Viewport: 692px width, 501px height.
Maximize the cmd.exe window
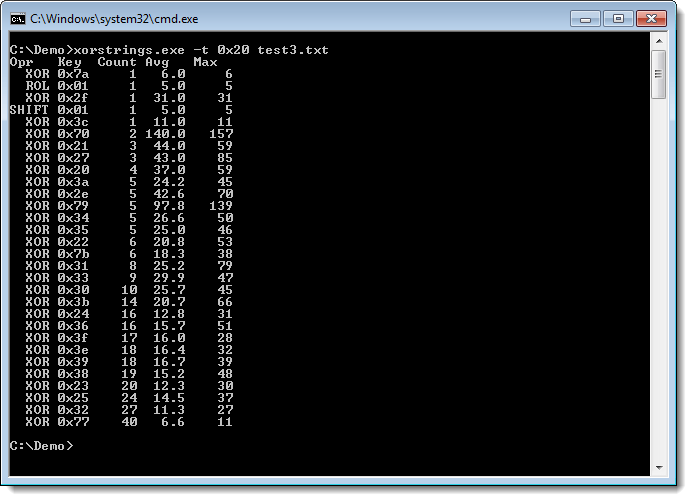point(618,19)
